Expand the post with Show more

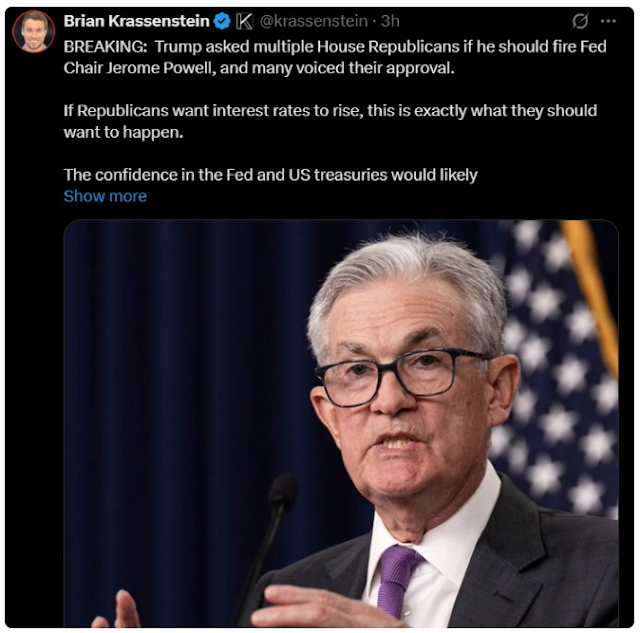pos(105,196)
